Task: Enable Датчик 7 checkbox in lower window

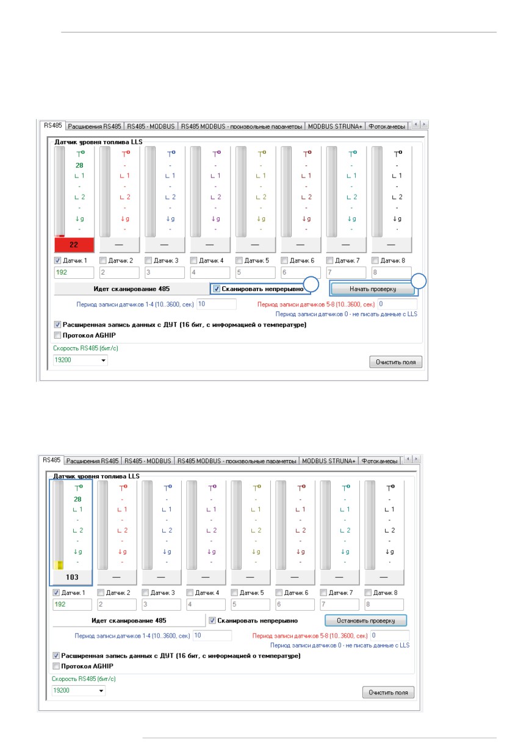Action: point(324,592)
